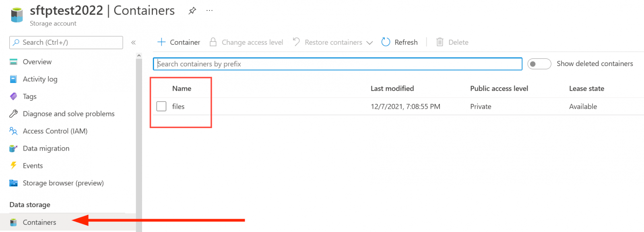Check the files container checkbox
The height and width of the screenshot is (232, 644).
pyautogui.click(x=161, y=106)
